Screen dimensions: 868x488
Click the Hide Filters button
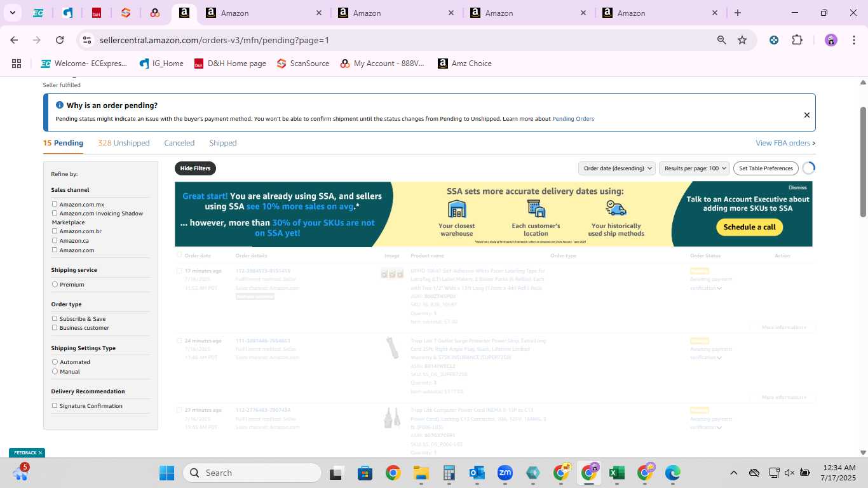click(195, 168)
